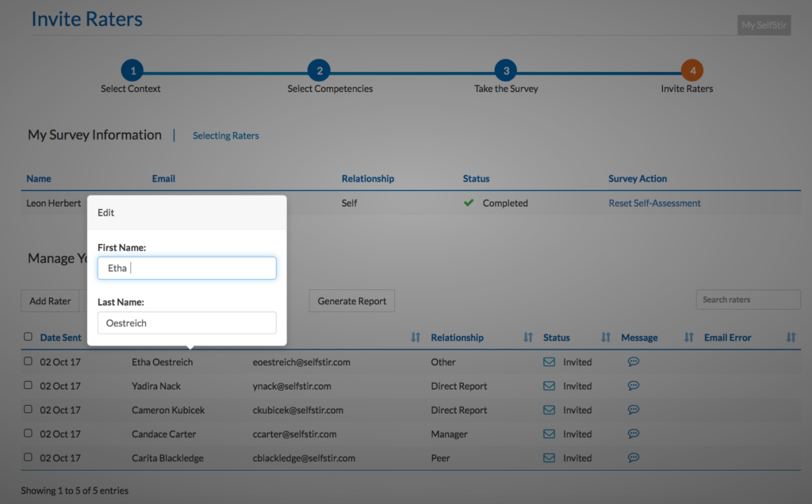Check the box for Yadira Nack row

29,385
